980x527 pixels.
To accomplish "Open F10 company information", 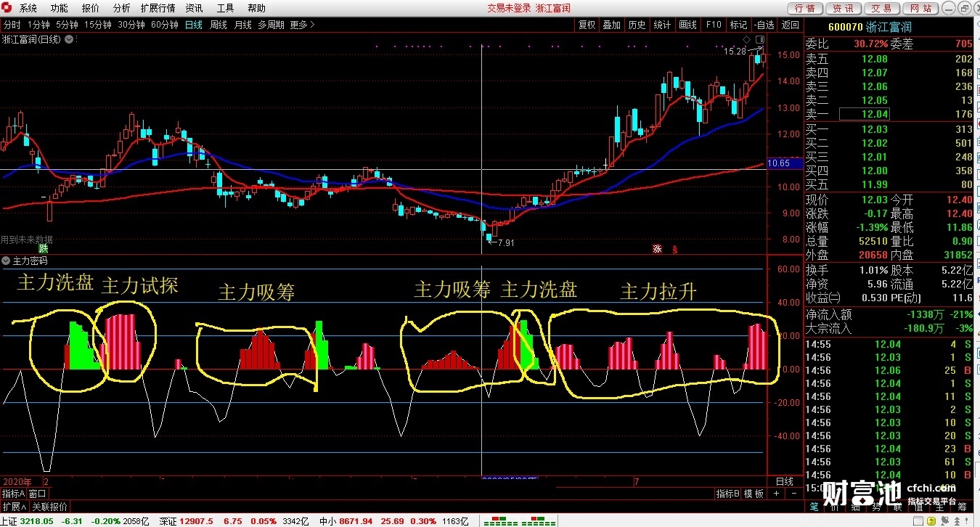I will point(714,25).
